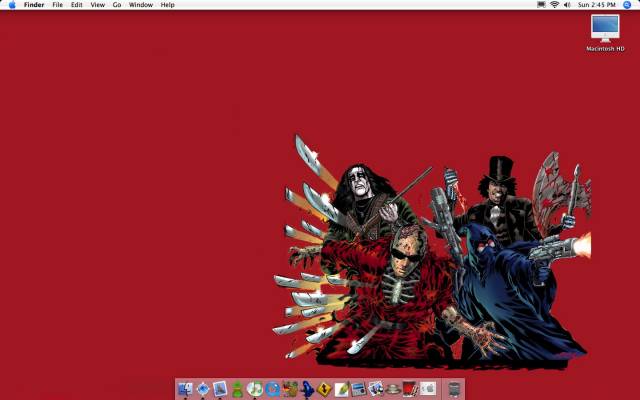Open the Help menu
The image size is (640, 400).
pos(167,5)
